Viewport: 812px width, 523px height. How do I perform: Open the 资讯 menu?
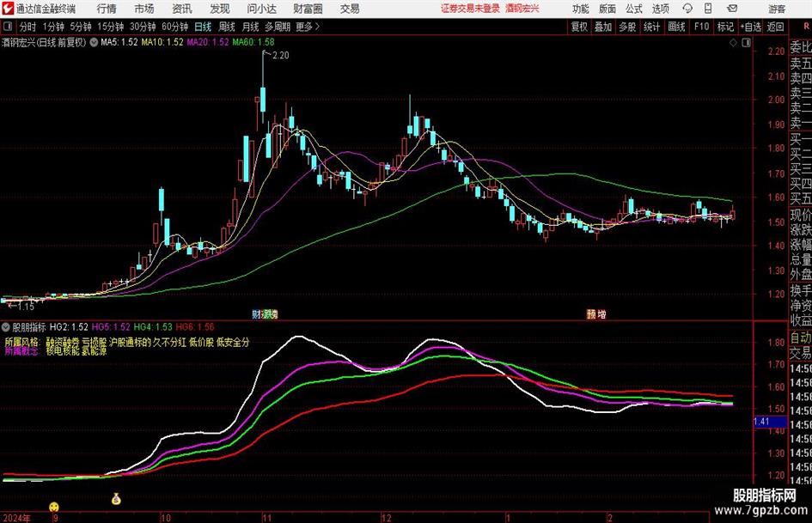(x=182, y=9)
